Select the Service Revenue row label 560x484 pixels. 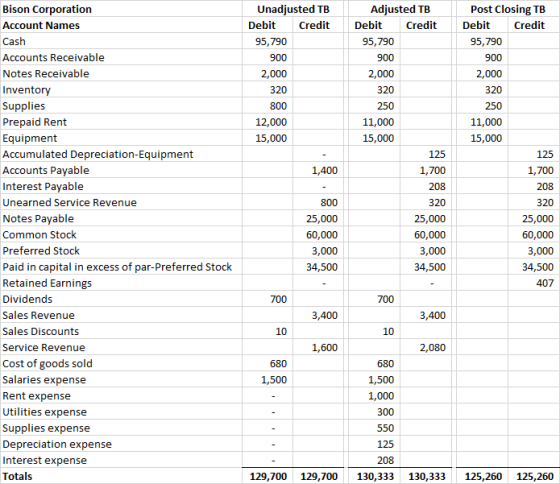(44, 347)
